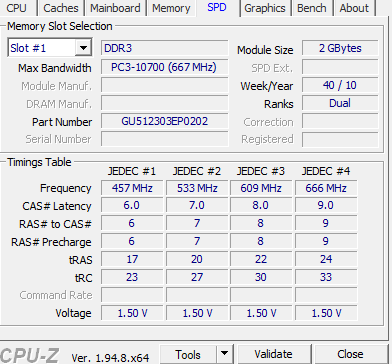The height and width of the screenshot is (364, 392).
Task: Click tRC value 33
Action: pos(326,277)
